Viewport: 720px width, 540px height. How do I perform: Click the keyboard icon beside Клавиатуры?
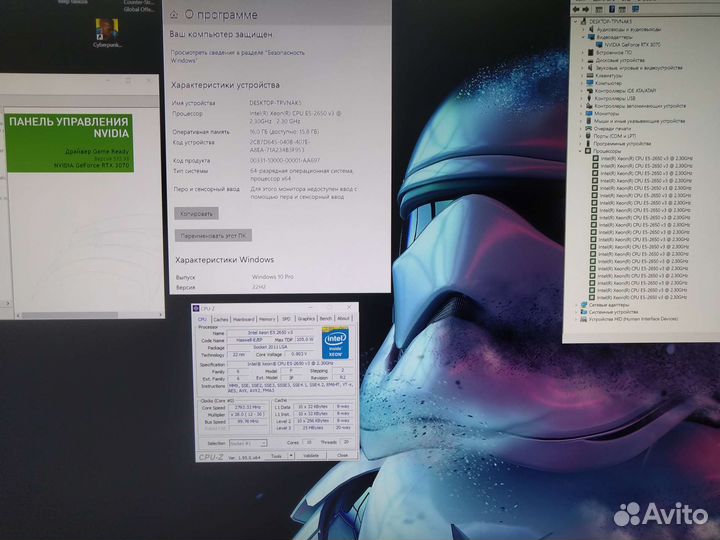pyautogui.click(x=590, y=75)
